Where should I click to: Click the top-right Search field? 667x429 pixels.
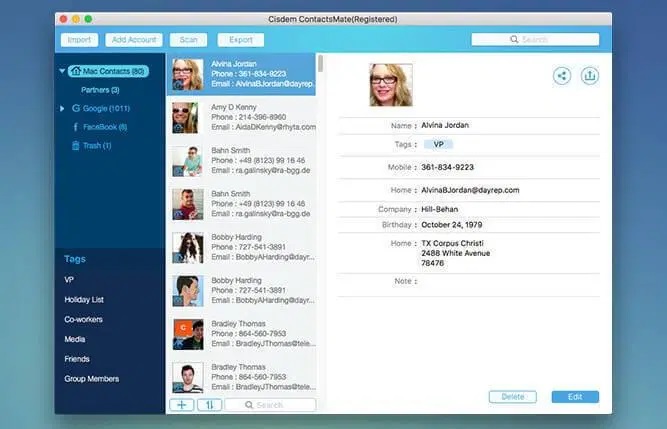click(535, 40)
